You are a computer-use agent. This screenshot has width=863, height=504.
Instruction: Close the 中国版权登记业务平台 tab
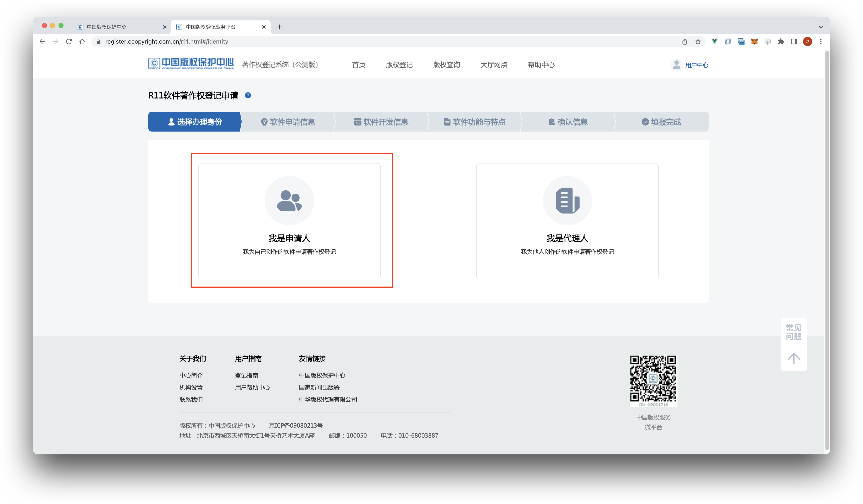[x=264, y=27]
